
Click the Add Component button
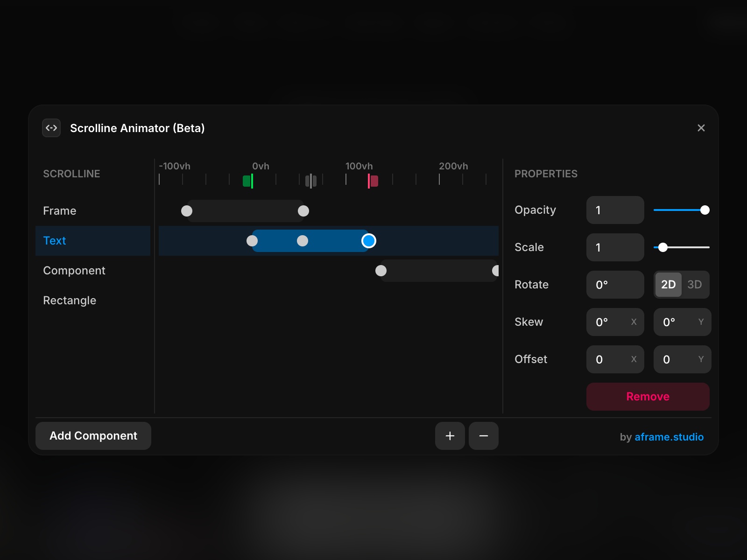93,436
